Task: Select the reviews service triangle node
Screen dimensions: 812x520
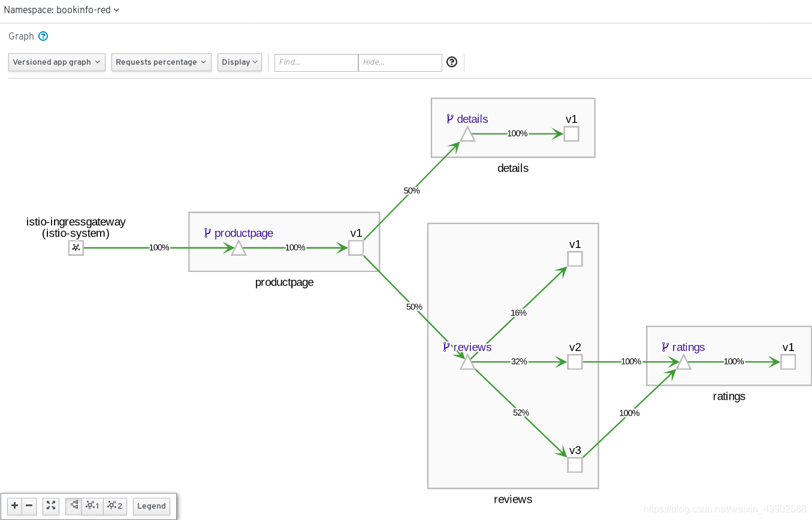Action: (x=467, y=362)
